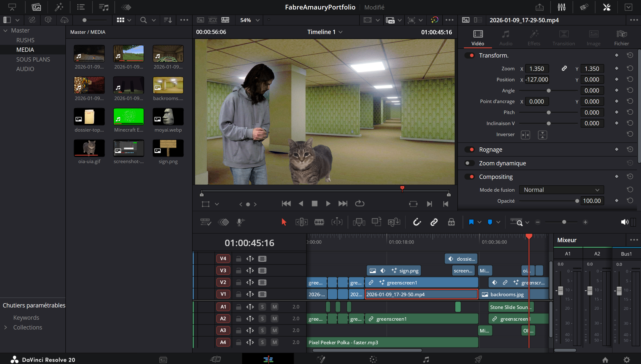
Task: Open the Color page icon
Action: 373,359
